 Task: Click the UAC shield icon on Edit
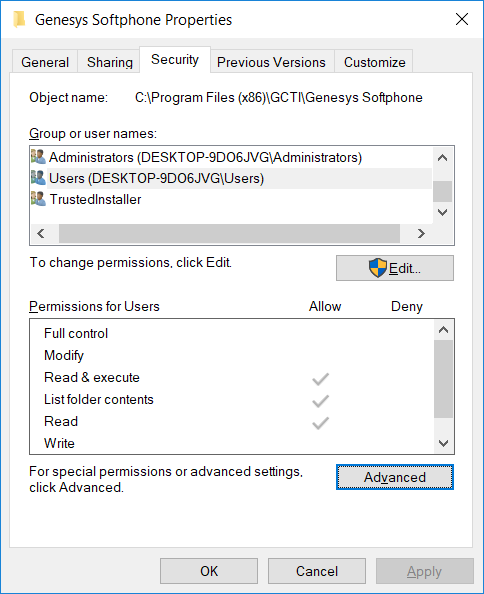pos(378,268)
